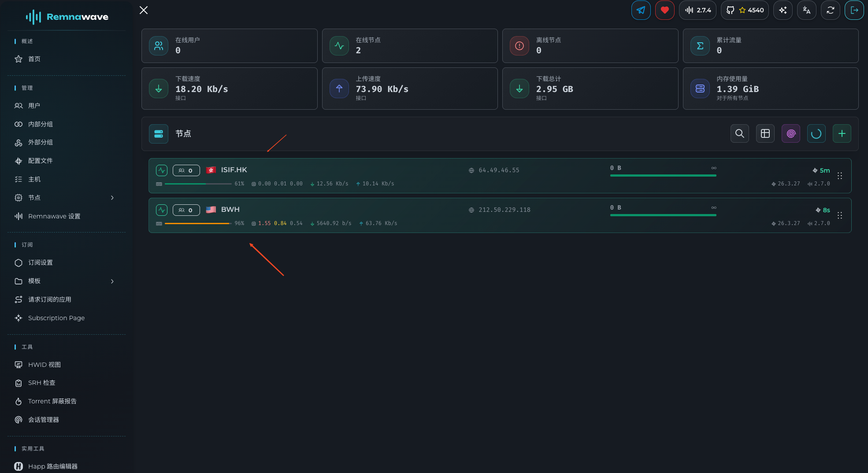Open the ISIF.HK node options menu
The image size is (868, 473).
(840, 176)
